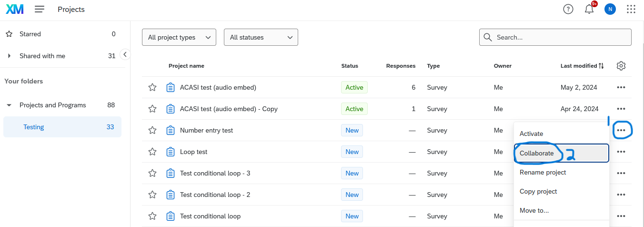
Task: Expand the All statuses dropdown
Action: tap(261, 37)
